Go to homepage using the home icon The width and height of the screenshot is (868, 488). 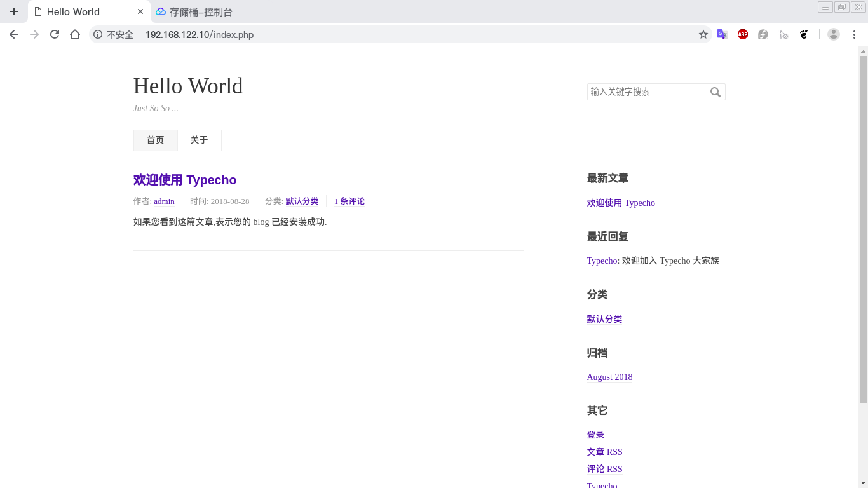75,34
